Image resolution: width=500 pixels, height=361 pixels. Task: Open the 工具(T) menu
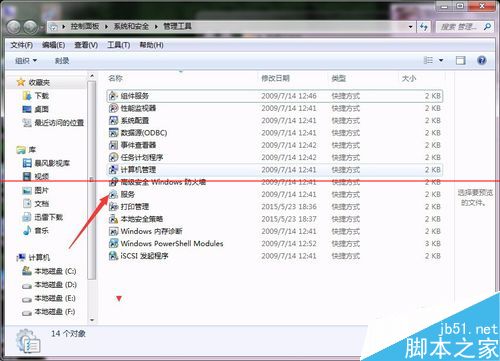118,45
